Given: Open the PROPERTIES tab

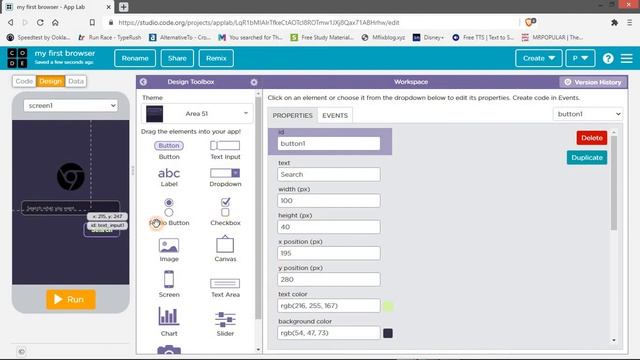Looking at the screenshot, I should (x=292, y=116).
